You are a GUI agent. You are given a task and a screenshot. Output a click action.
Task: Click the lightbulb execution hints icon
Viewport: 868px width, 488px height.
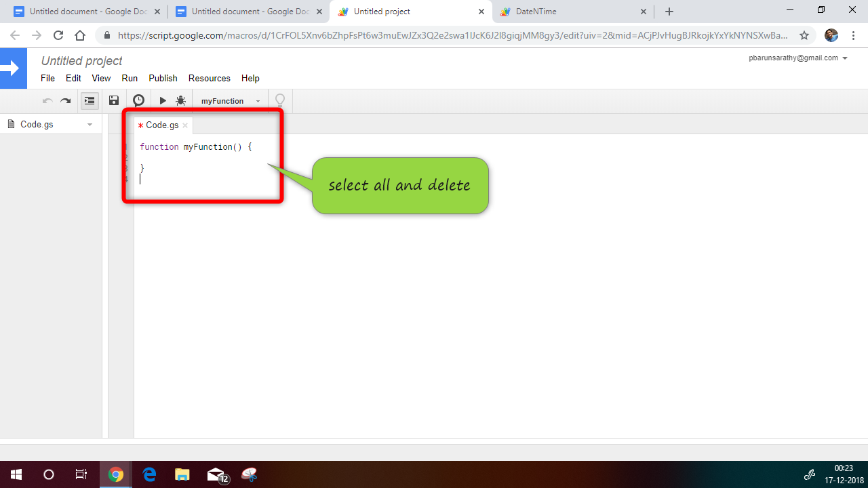280,101
